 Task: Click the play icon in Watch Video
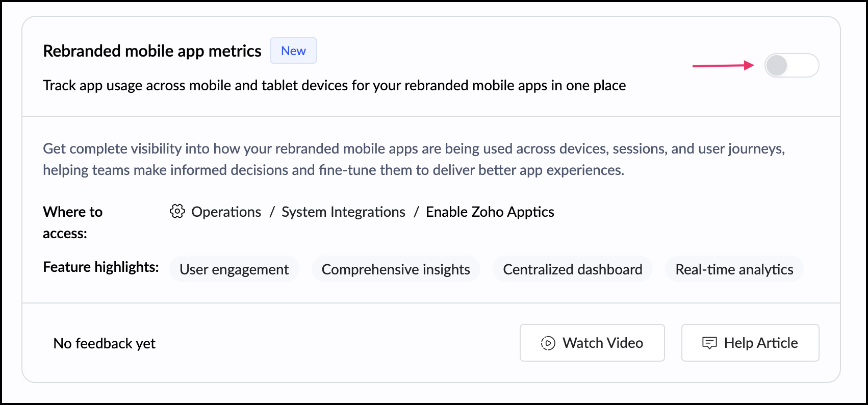tap(548, 343)
